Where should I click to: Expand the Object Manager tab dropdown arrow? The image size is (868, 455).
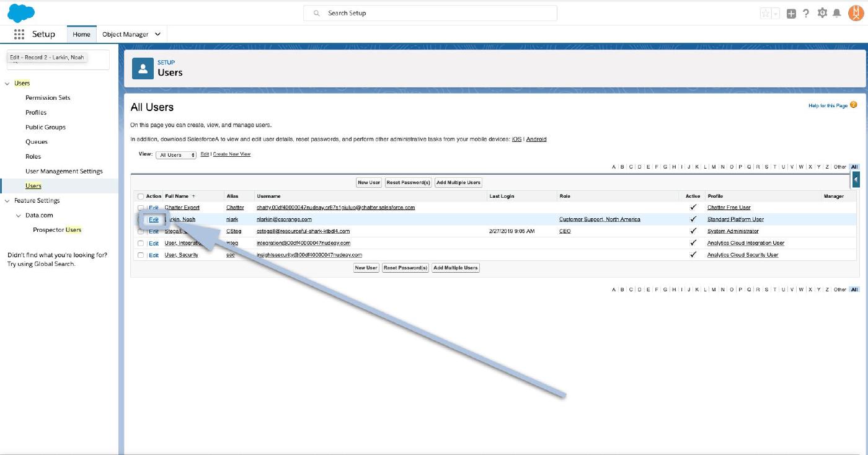tap(157, 35)
